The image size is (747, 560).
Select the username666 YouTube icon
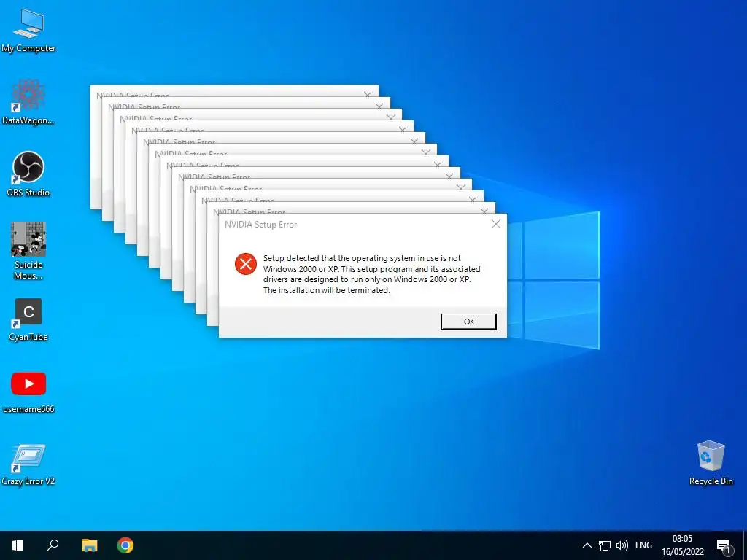pyautogui.click(x=28, y=392)
